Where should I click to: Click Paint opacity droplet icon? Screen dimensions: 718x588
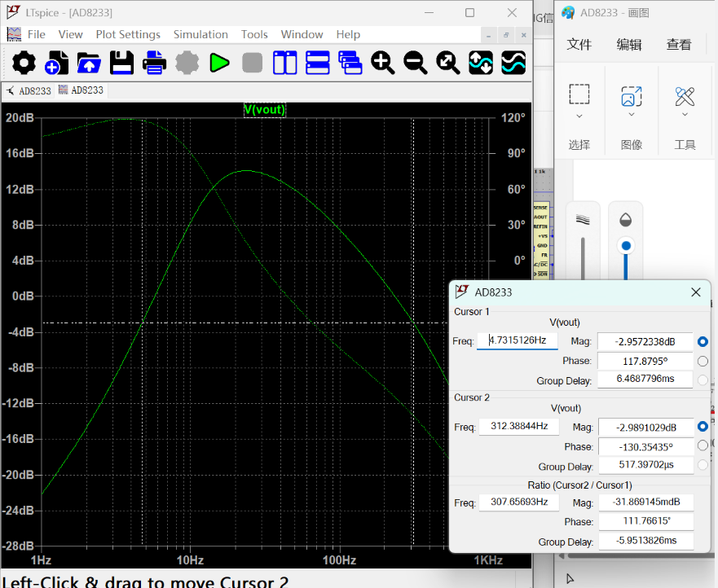[x=626, y=220]
